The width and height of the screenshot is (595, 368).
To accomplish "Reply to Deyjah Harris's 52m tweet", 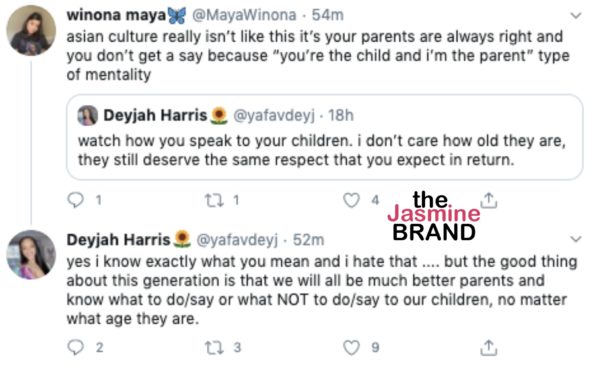I will (76, 347).
